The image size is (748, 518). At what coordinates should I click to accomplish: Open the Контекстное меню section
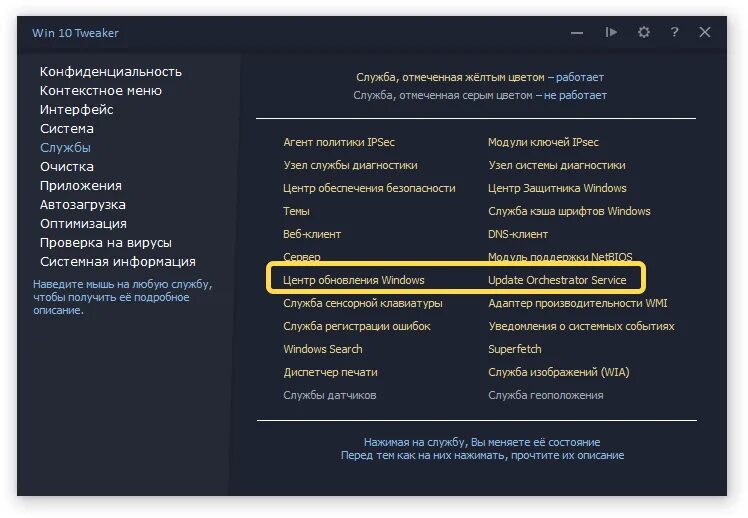click(101, 91)
